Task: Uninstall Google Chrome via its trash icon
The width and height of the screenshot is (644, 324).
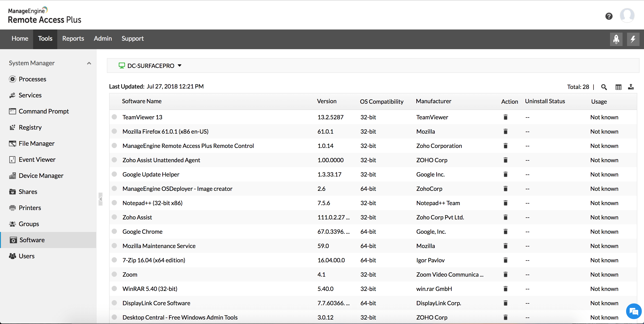Action: (x=505, y=231)
